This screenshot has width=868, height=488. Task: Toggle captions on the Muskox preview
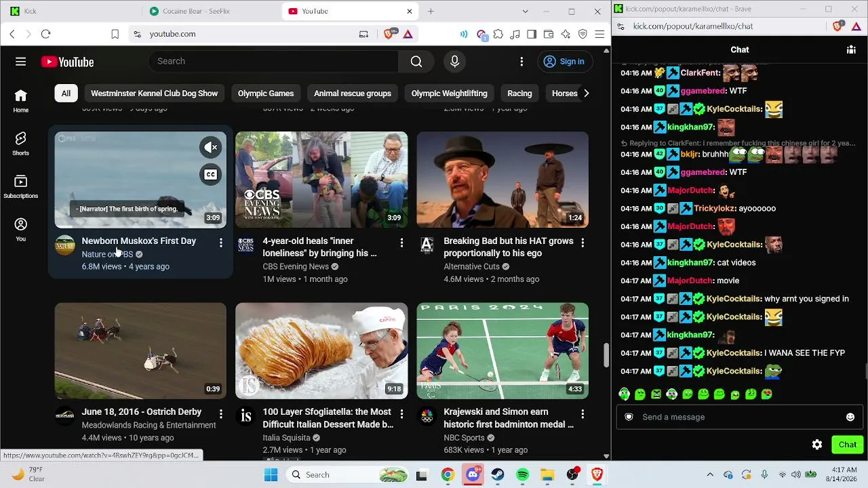tap(210, 175)
